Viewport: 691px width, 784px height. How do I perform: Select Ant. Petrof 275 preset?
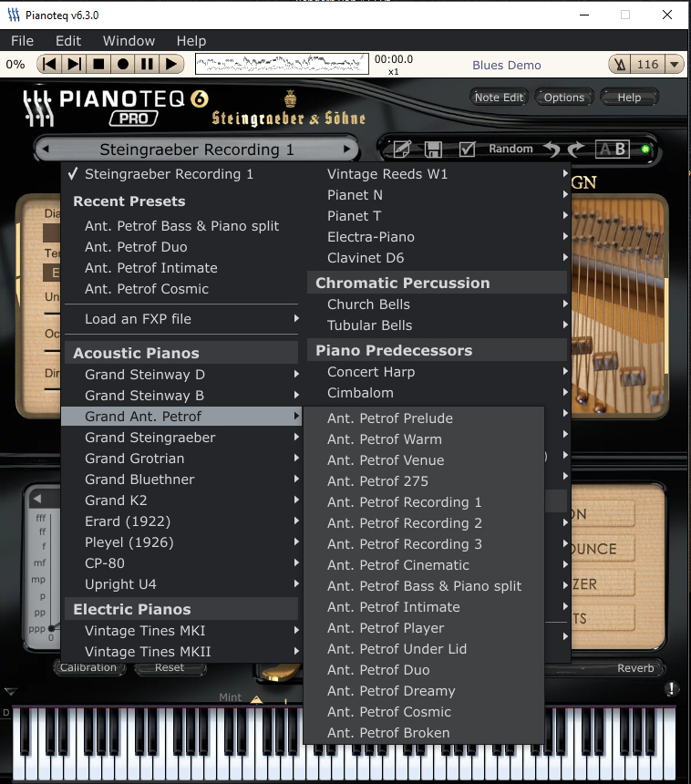pyautogui.click(x=424, y=481)
